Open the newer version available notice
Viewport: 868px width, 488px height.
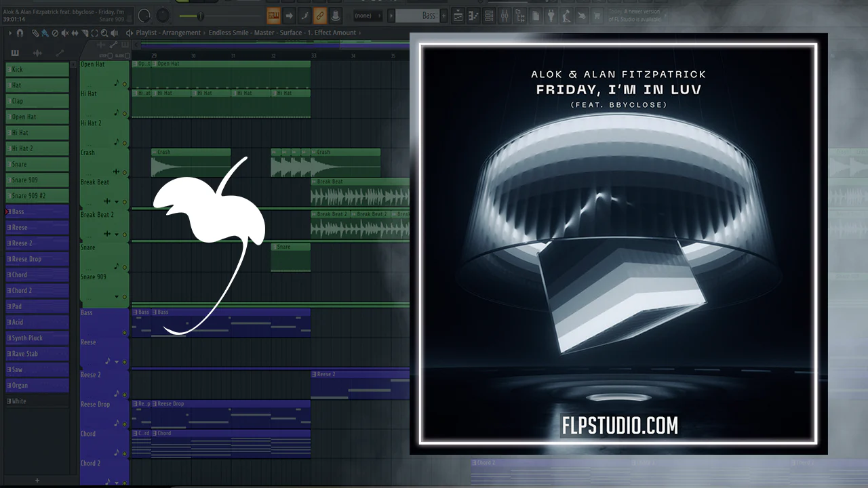[x=635, y=16]
